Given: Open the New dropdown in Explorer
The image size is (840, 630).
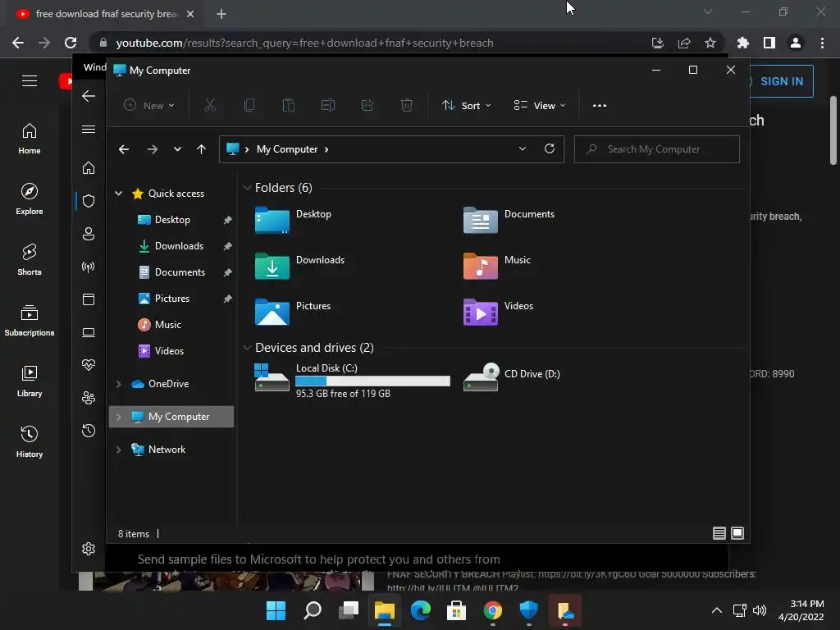Looking at the screenshot, I should click(149, 106).
